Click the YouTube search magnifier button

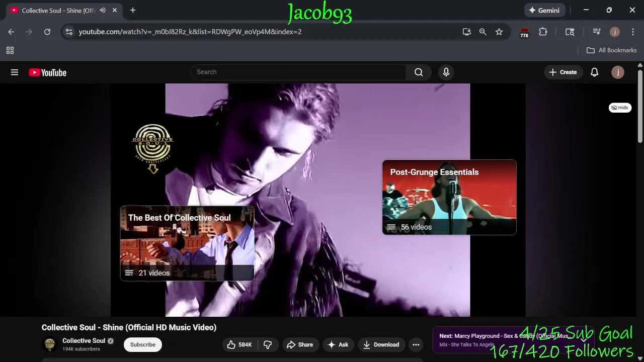pyautogui.click(x=419, y=72)
